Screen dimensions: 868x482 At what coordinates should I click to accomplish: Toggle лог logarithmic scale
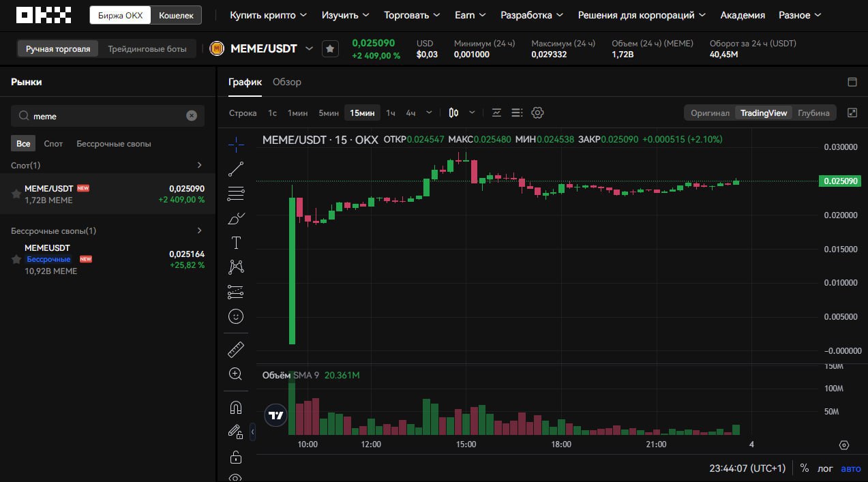(825, 468)
